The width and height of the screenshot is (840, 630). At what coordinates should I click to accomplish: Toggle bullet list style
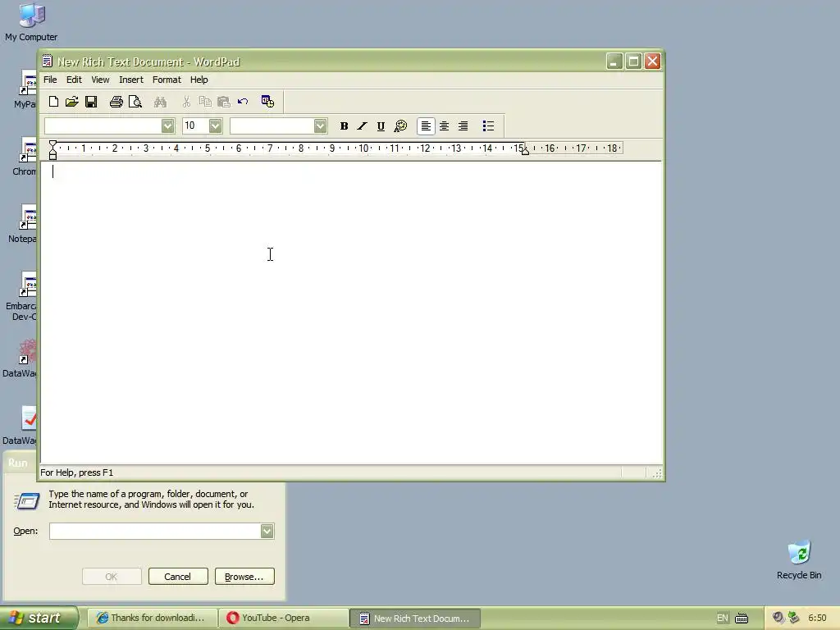pos(488,126)
